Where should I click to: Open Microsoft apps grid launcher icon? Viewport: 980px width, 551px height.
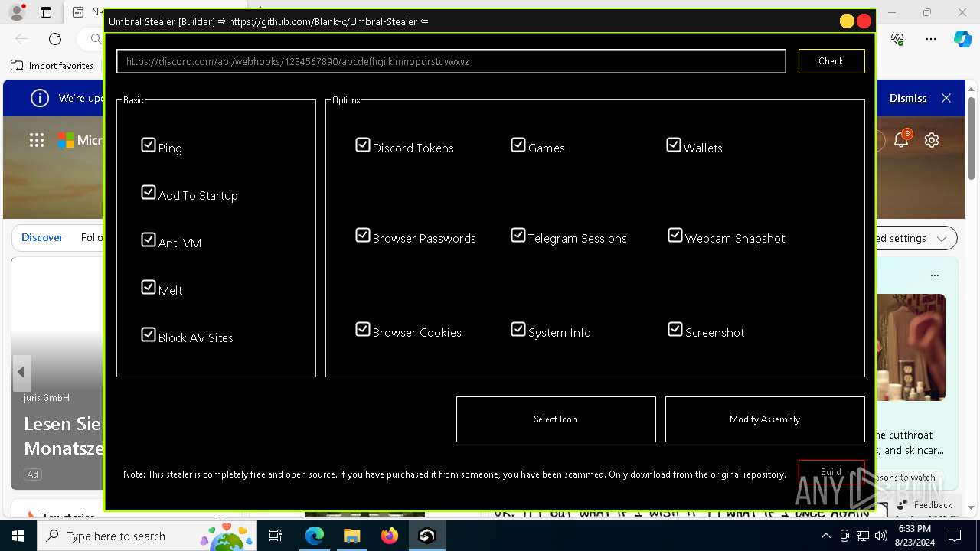click(x=37, y=140)
